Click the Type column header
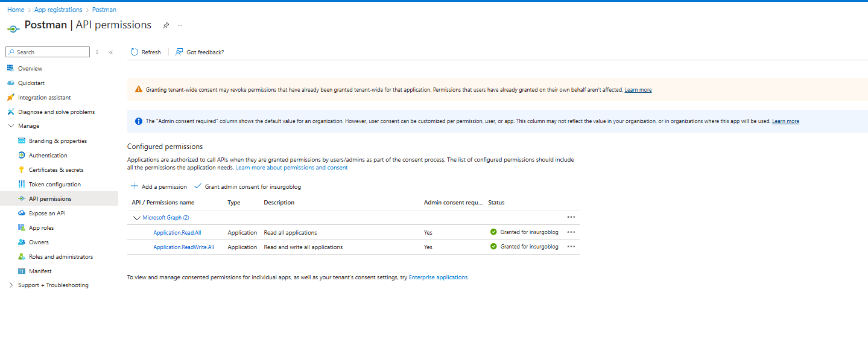The width and height of the screenshot is (868, 342). coord(234,203)
